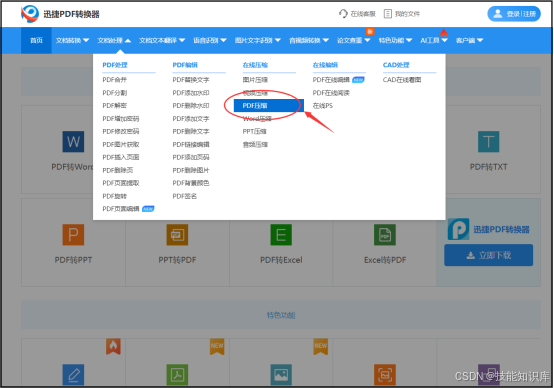Choose PDF在线编辑 in the menu
The height and width of the screenshot is (388, 554).
pos(331,80)
